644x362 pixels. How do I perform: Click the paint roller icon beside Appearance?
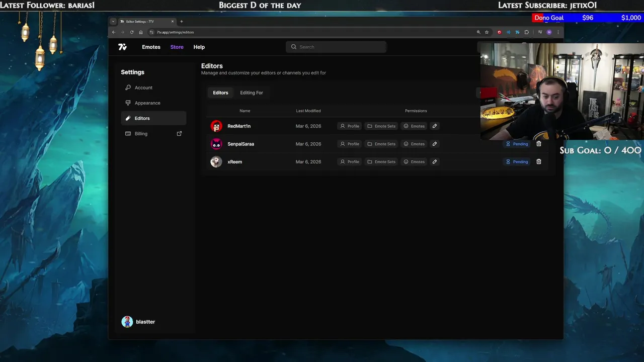[128, 103]
